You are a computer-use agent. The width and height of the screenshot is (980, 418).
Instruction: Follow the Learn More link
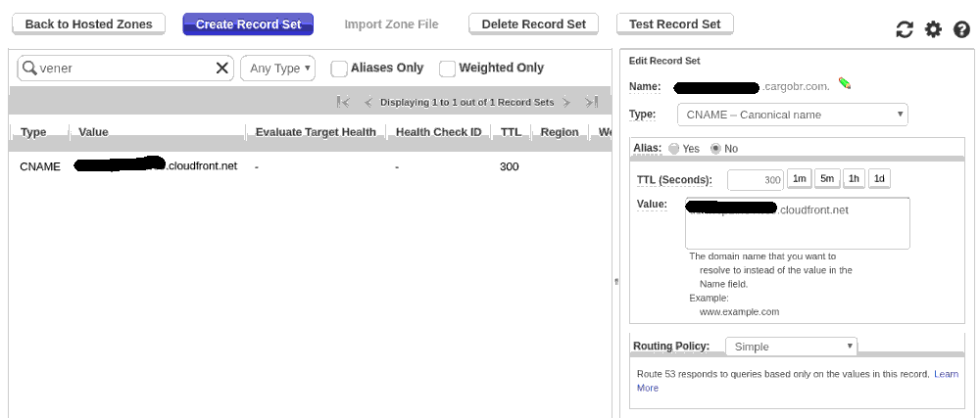click(945, 375)
